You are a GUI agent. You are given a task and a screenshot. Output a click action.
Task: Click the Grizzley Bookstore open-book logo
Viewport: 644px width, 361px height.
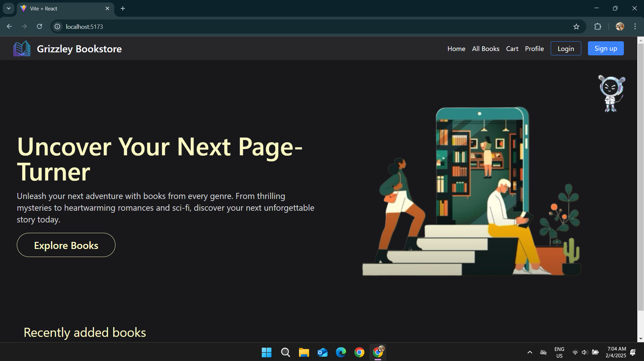pyautogui.click(x=22, y=49)
